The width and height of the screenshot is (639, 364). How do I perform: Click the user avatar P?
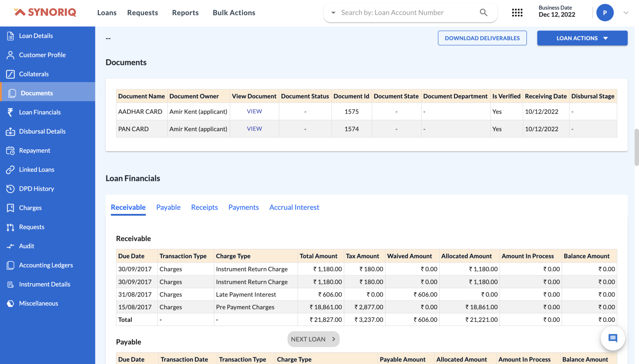[x=605, y=13]
